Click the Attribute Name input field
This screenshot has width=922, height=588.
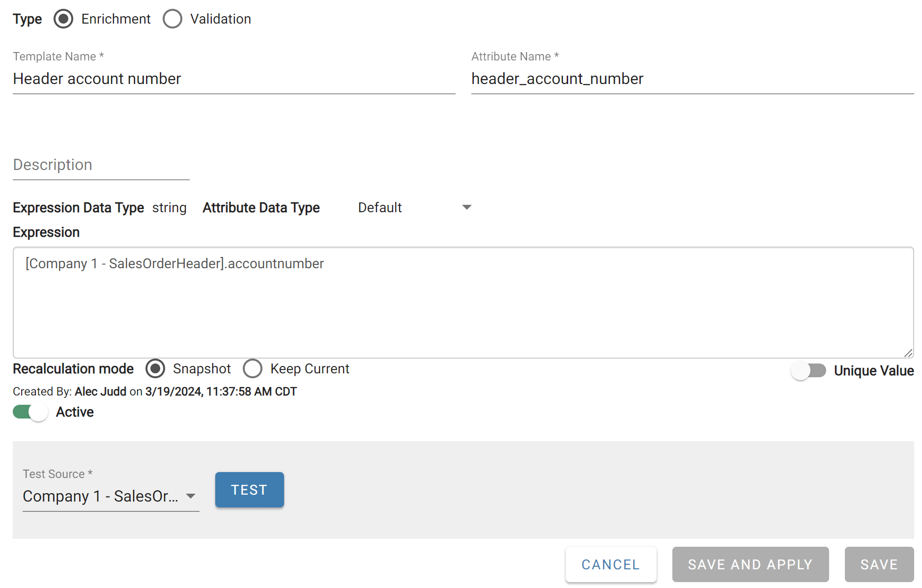[692, 79]
